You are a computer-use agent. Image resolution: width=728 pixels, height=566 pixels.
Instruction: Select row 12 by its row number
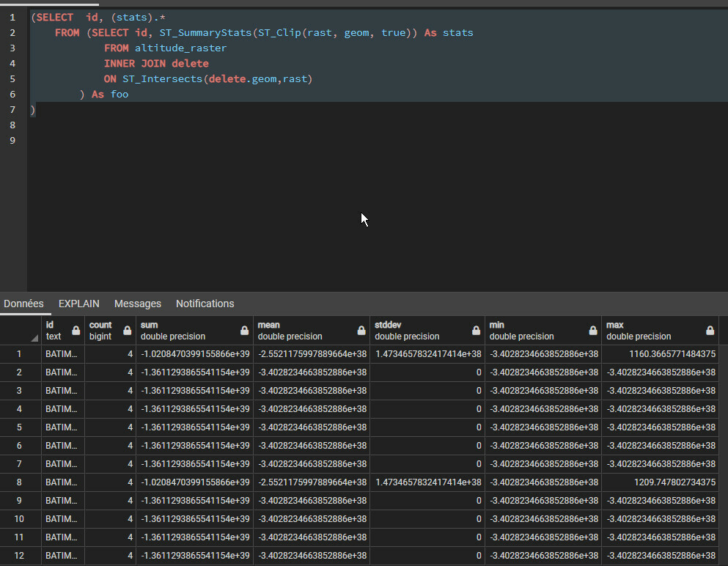coord(20,556)
